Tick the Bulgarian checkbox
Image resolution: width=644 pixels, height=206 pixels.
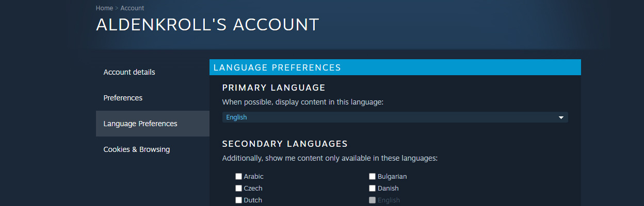point(372,177)
